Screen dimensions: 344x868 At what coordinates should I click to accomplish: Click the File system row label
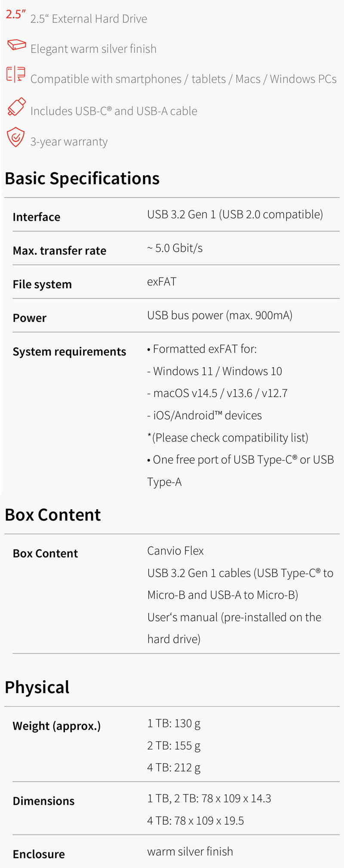tap(42, 284)
